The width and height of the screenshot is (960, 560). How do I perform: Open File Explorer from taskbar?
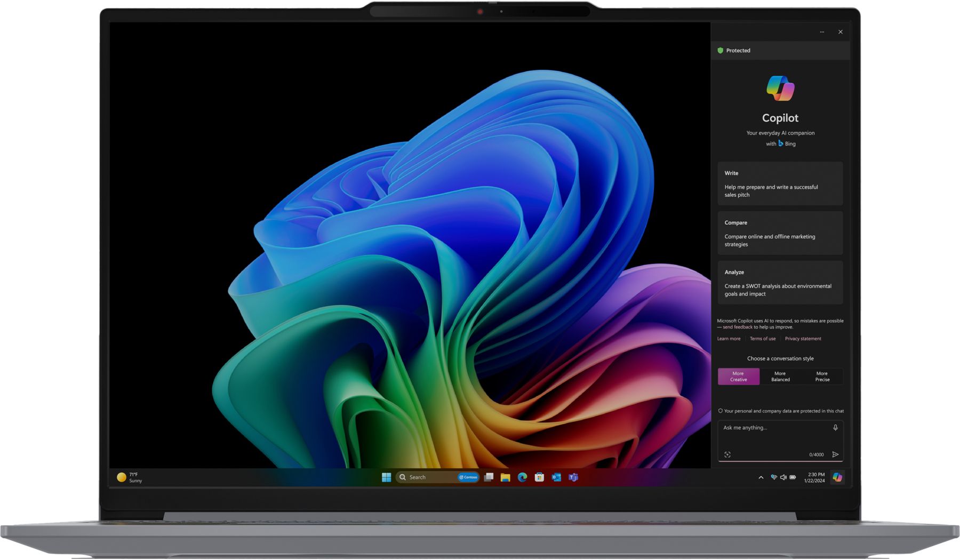pos(505,477)
